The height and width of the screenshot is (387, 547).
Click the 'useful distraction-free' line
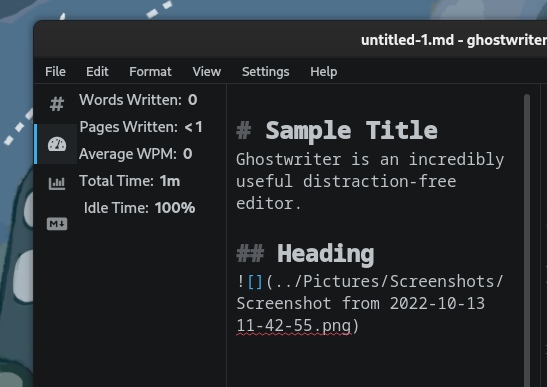[x=346, y=181]
